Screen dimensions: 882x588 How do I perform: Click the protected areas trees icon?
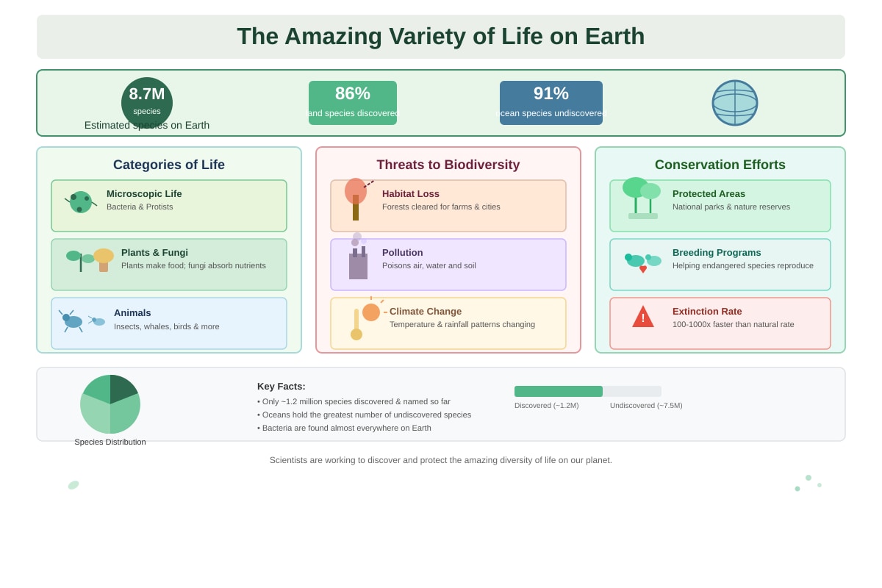[x=642, y=198]
